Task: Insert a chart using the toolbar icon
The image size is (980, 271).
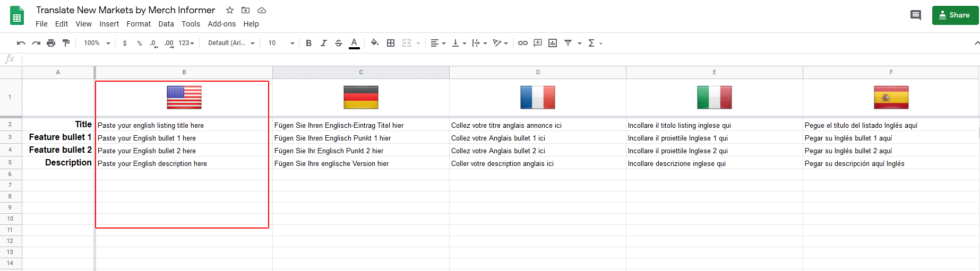Action: tap(553, 43)
